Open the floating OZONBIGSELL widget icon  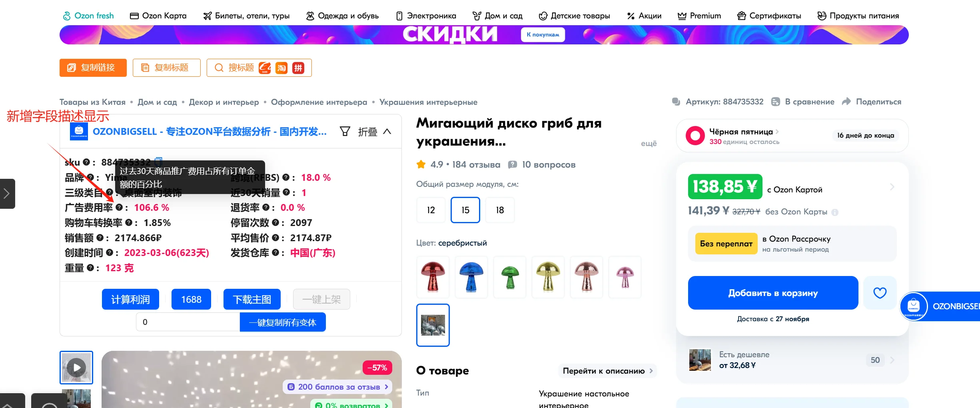pos(914,306)
